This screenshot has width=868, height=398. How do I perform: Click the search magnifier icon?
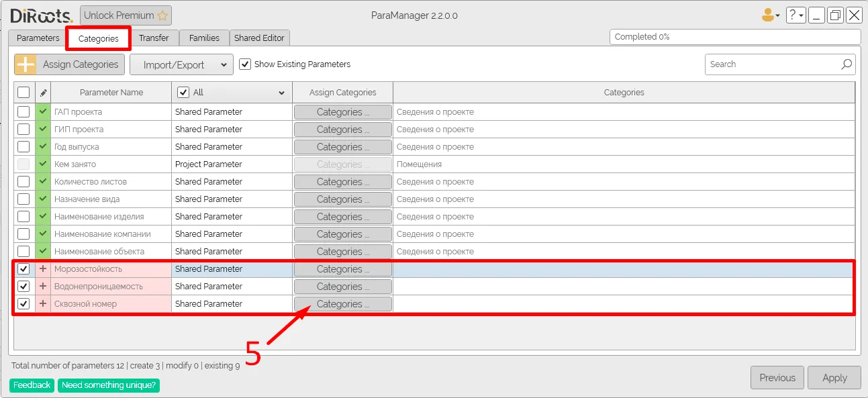click(x=847, y=64)
